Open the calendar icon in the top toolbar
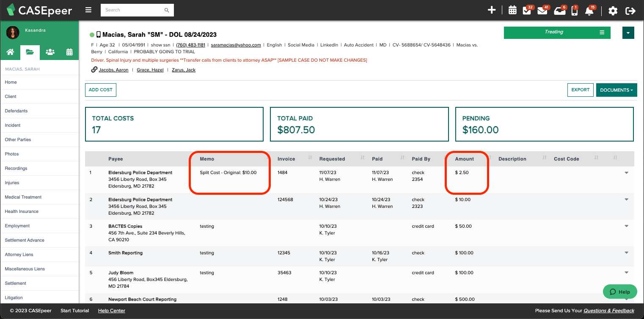The image size is (644, 319). point(512,10)
